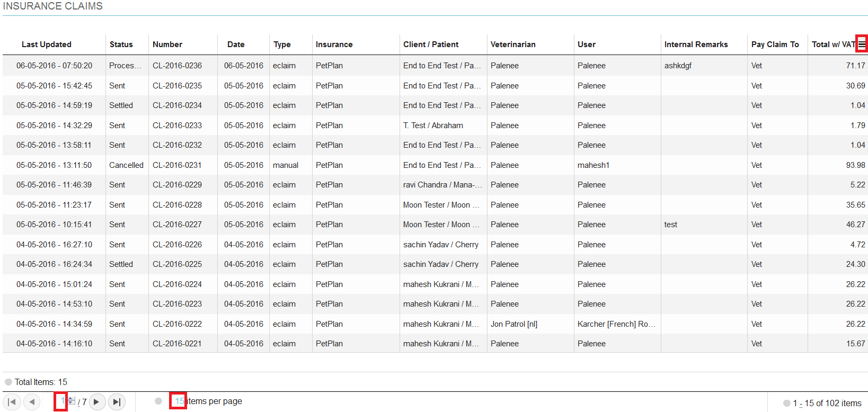
Task: Jump to the last page
Action: click(117, 402)
